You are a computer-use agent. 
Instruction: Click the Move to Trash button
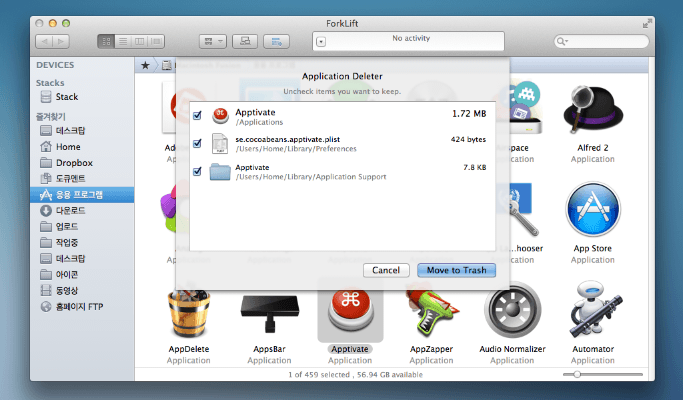[456, 270]
